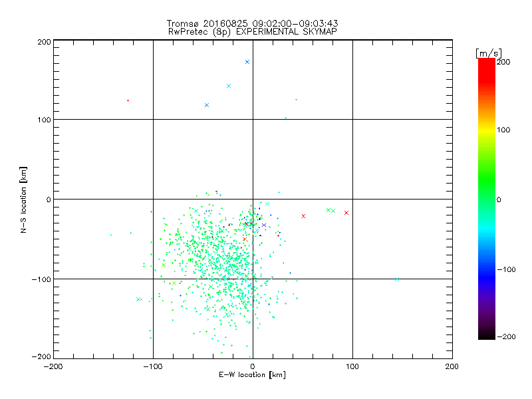Viewport: 532px width, 399px height.
Task: Click the x-axis '-100' tick label
Action: click(x=153, y=367)
